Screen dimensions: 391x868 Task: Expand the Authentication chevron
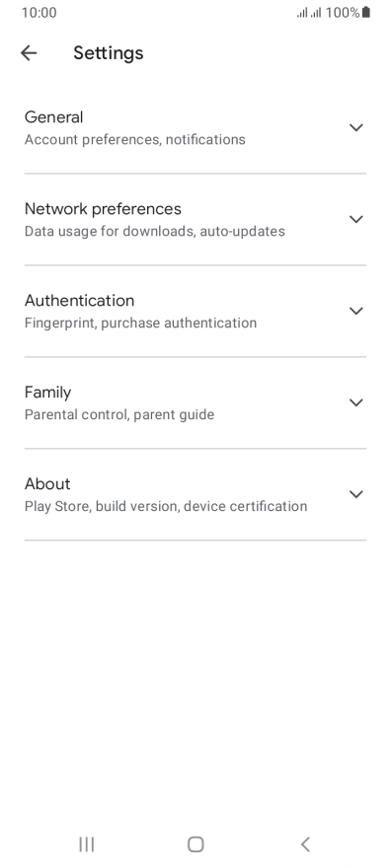pos(356,311)
